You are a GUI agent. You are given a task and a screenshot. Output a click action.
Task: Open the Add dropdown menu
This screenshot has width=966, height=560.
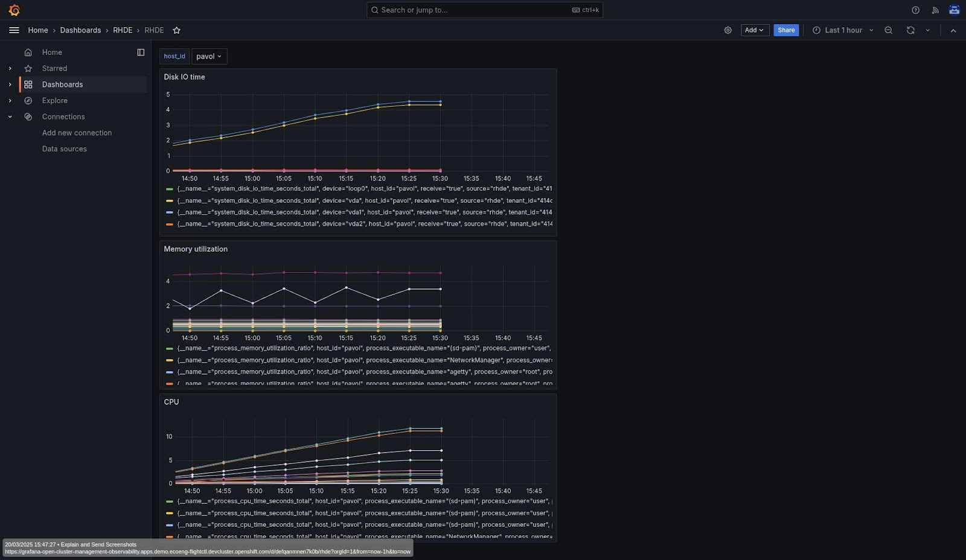[x=755, y=30]
